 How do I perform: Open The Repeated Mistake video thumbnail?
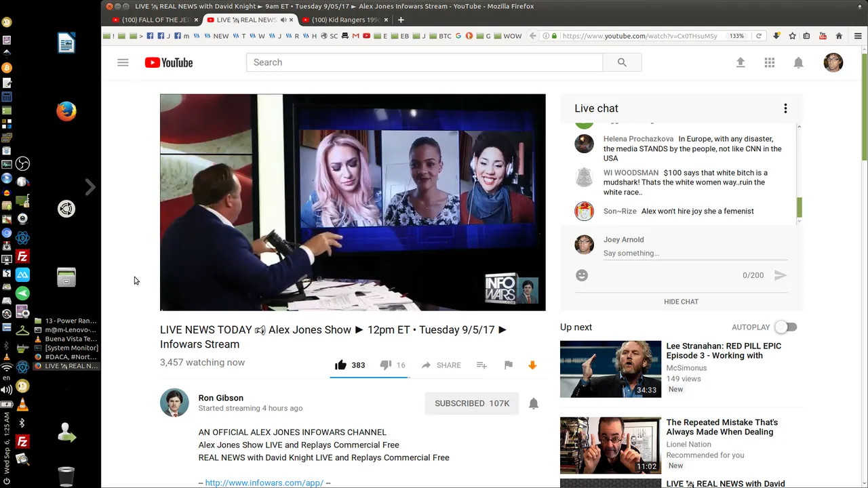pyautogui.click(x=610, y=445)
